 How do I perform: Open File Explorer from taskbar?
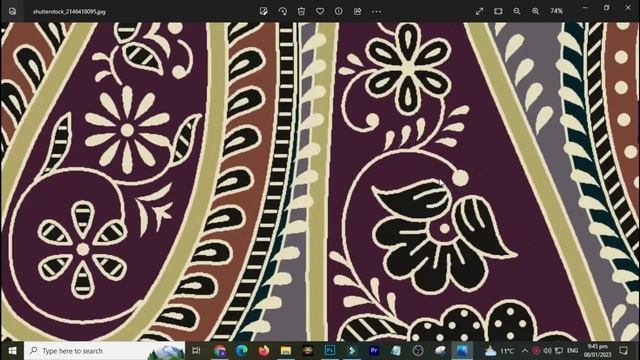click(x=286, y=351)
